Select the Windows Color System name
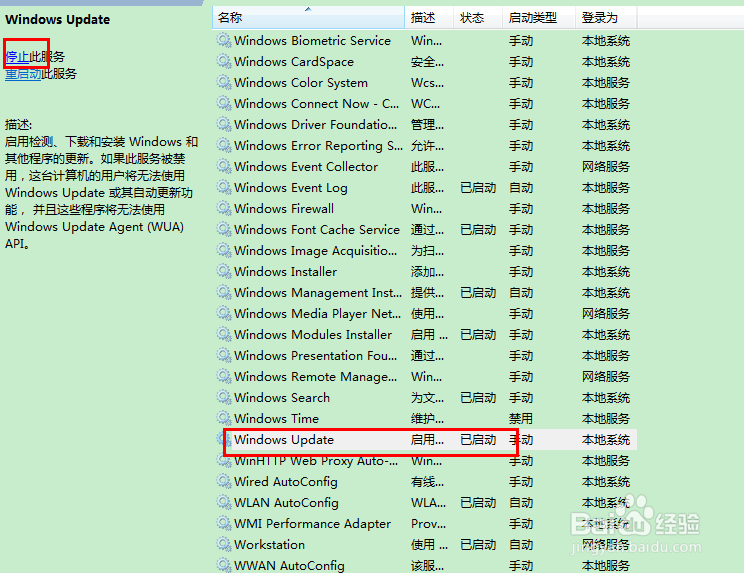Image resolution: width=744 pixels, height=573 pixels. 301,83
